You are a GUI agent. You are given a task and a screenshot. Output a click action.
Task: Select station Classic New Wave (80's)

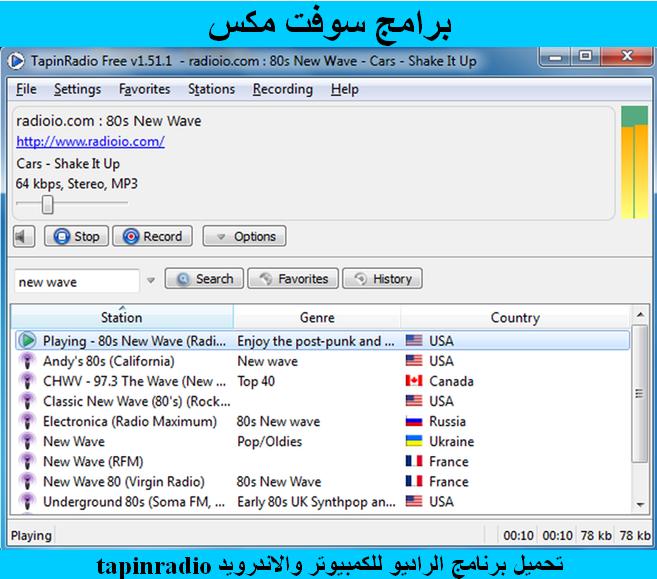tap(137, 401)
